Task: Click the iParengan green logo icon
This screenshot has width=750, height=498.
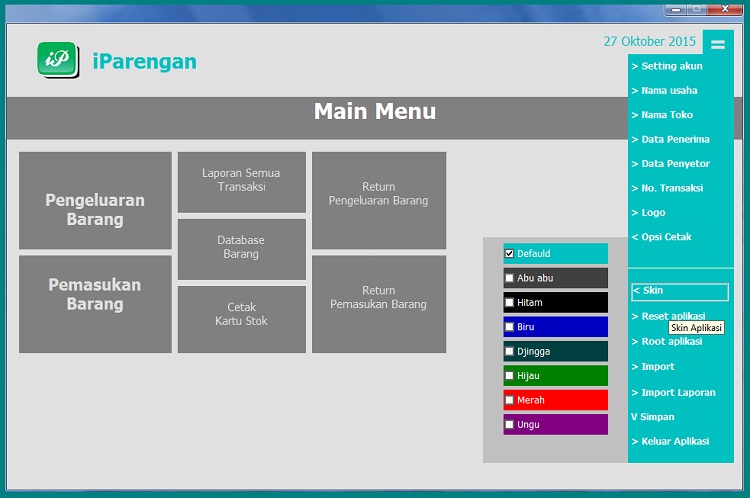Action: point(58,59)
